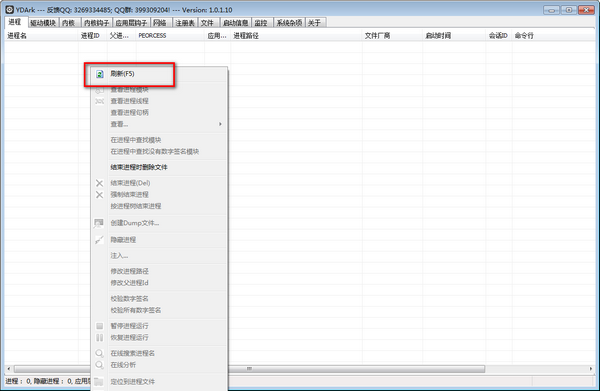The width and height of the screenshot is (600, 391).
Task: Click the hide icon beside 隐藏进程
Action: coord(99,240)
